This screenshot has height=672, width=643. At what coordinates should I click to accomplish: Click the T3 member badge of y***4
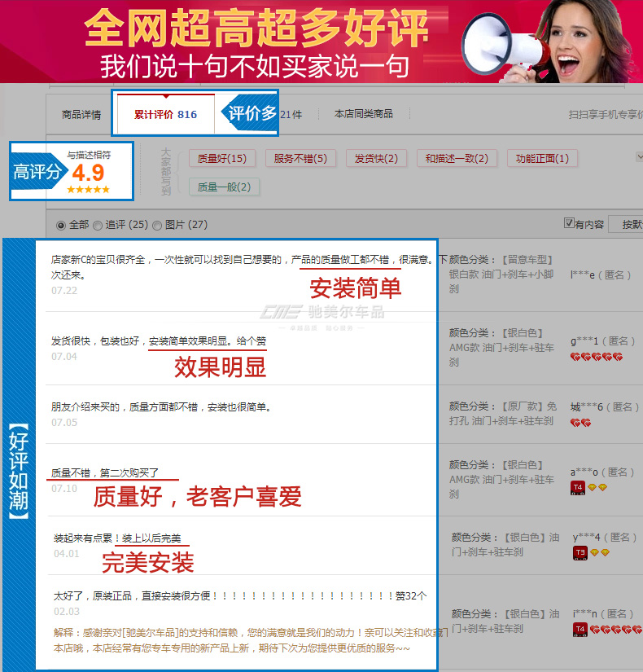[x=580, y=552]
